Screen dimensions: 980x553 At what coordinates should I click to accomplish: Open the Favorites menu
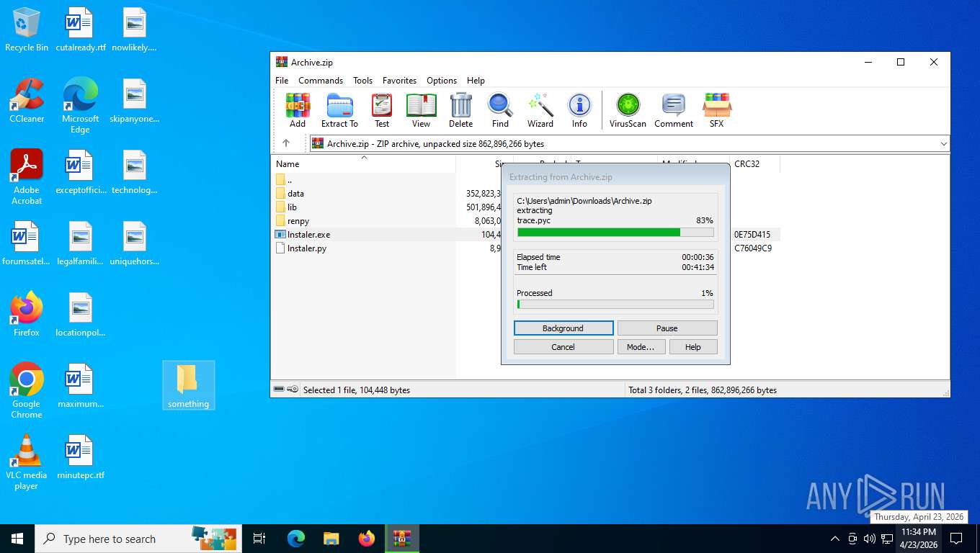click(399, 81)
